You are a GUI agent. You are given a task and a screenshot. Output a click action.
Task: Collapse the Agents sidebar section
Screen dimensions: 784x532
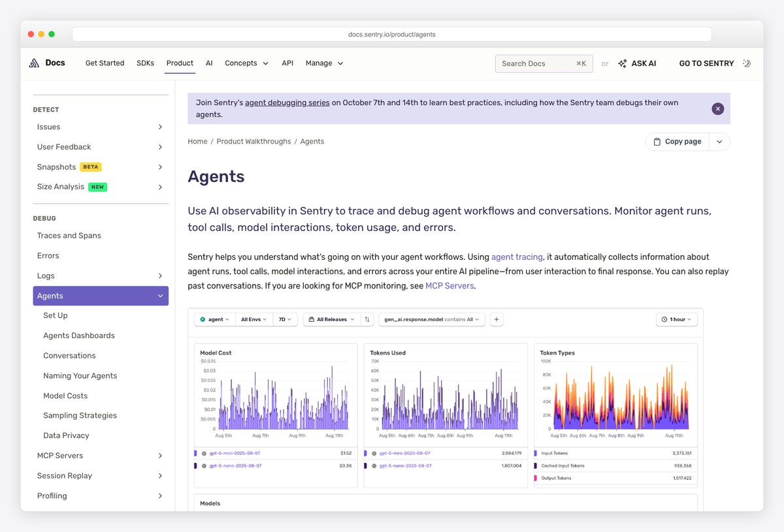coord(160,296)
